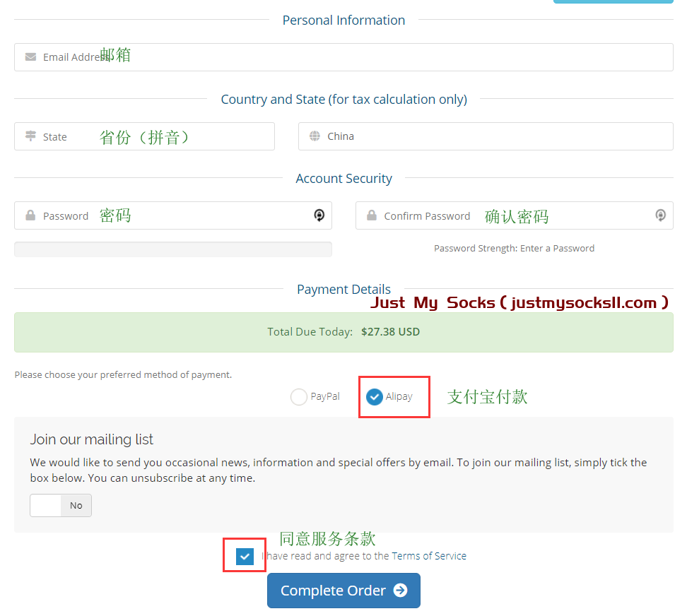687x616 pixels.
Task: Click the signpost icon beside State
Action: click(x=30, y=136)
